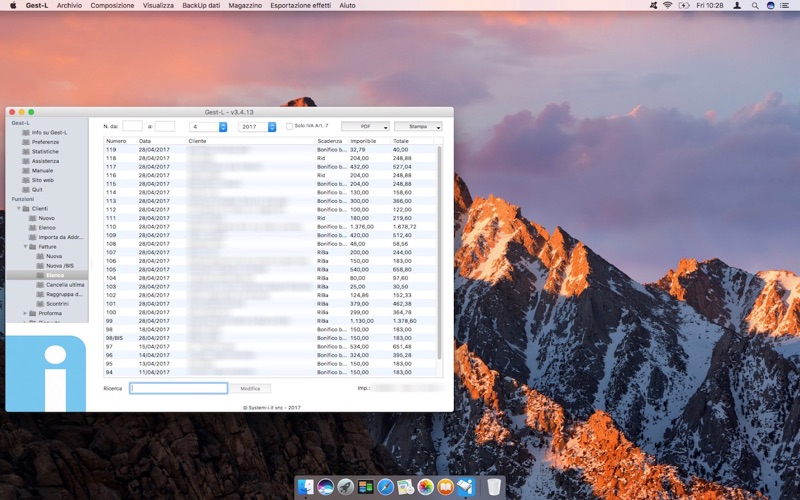800x500 pixels.
Task: Select Nuova /BIS under Fatture
Action: click(x=59, y=266)
